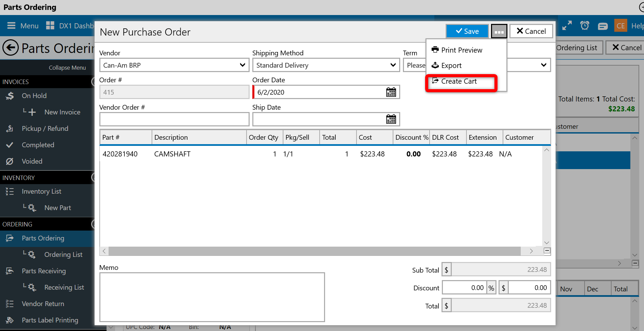The width and height of the screenshot is (644, 331).
Task: Click the Receiving List gear icon
Action: [32, 287]
